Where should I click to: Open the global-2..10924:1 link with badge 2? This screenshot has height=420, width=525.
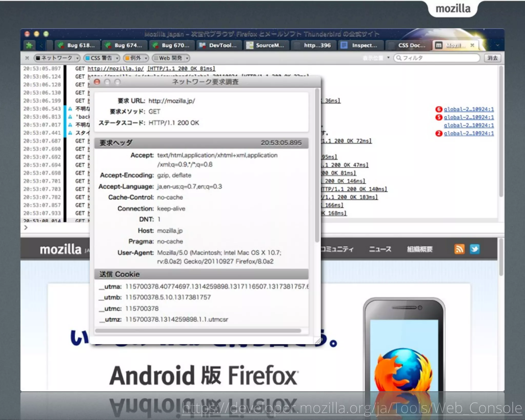point(469,133)
